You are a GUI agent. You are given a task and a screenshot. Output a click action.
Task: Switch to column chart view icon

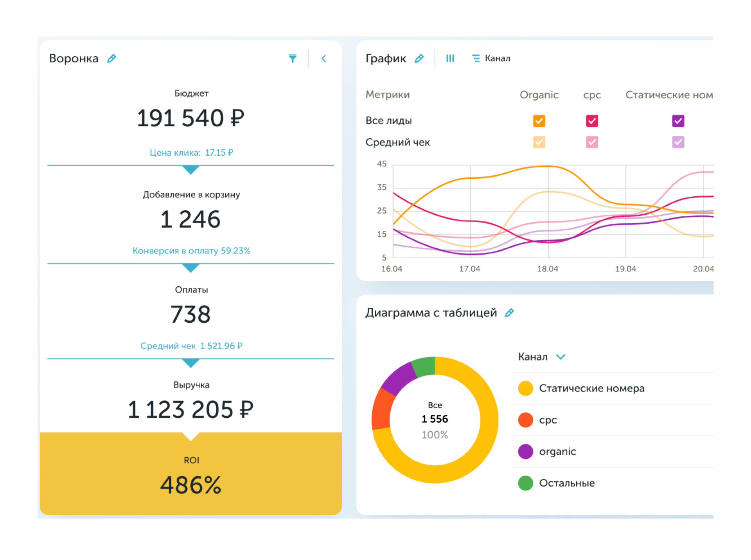pyautogui.click(x=450, y=59)
